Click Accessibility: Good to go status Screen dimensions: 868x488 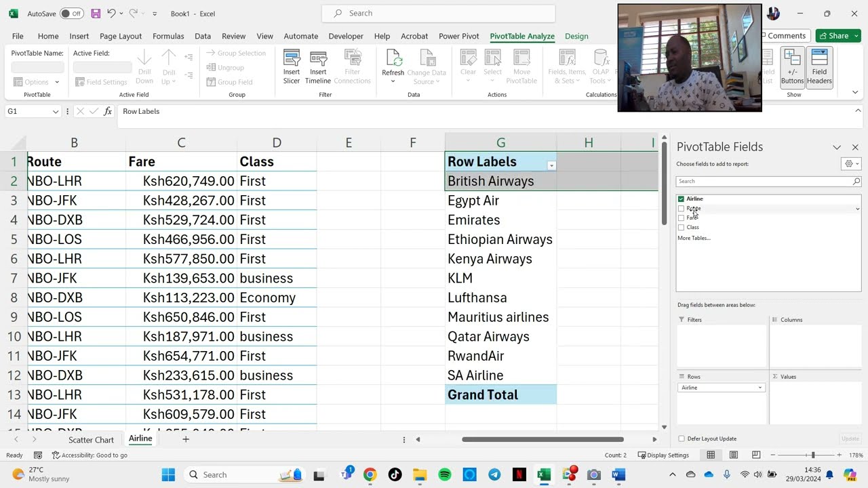pos(90,455)
